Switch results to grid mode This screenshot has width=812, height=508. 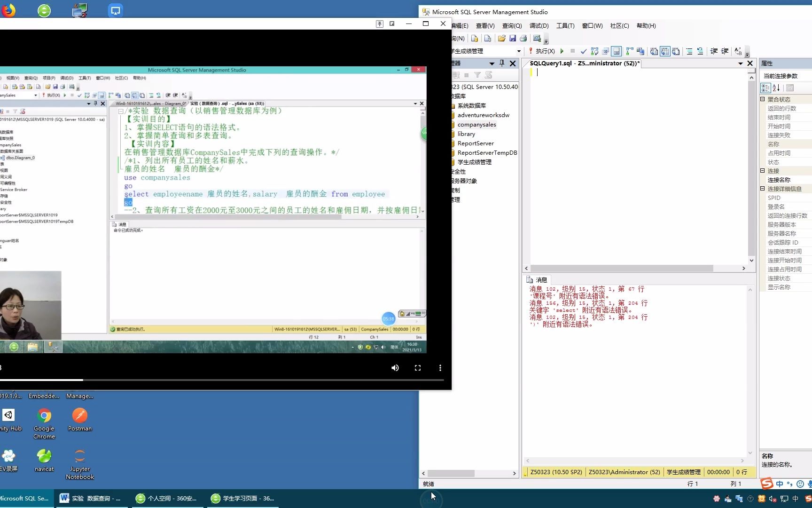[x=665, y=51]
